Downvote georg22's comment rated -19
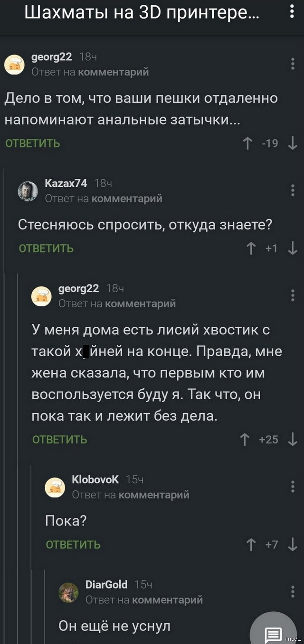Viewport: 304px width, 644px height. [293, 143]
